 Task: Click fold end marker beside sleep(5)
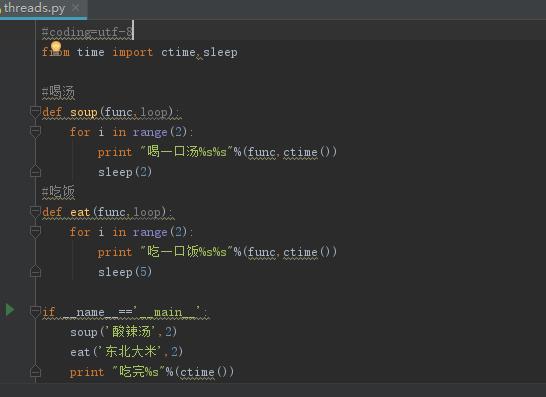pos(36,271)
